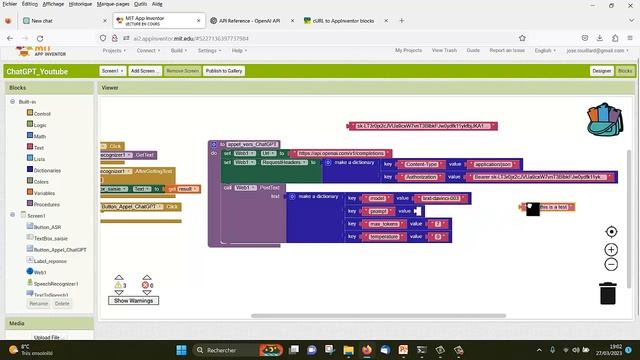The height and width of the screenshot is (360, 640).
Task: Click the vertical scrollbar of the viewer
Action: coord(629,219)
